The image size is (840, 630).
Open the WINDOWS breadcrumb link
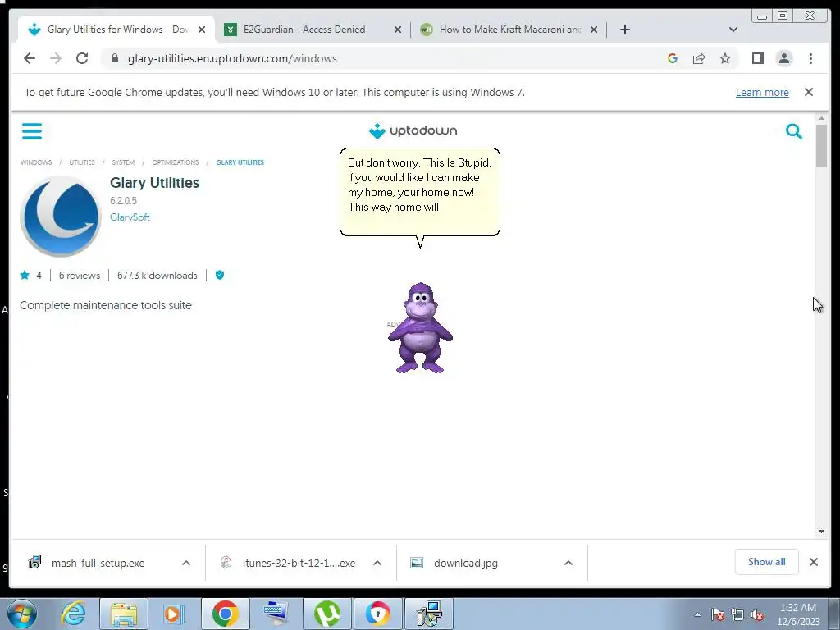pyautogui.click(x=36, y=162)
